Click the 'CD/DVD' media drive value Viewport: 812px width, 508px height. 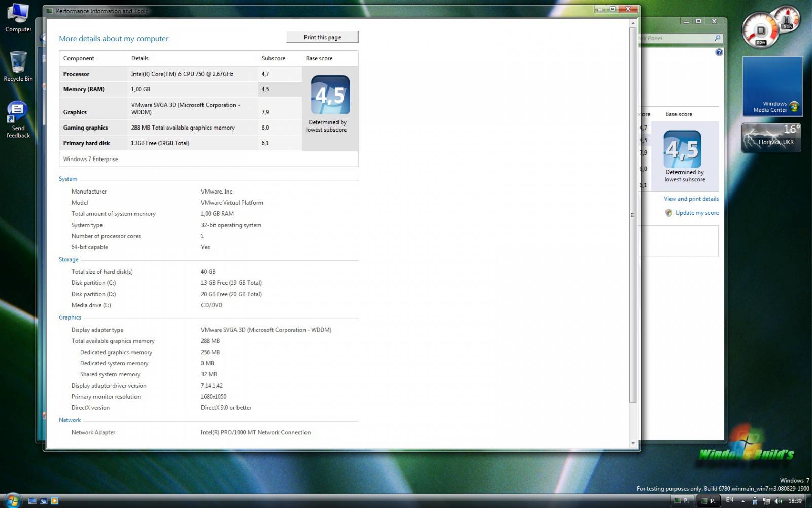pos(211,305)
